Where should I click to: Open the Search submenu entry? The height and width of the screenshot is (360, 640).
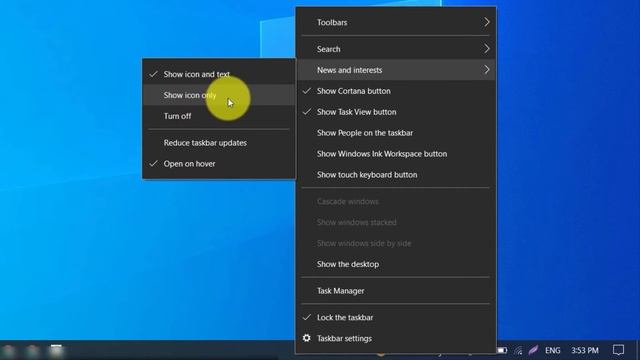[395, 49]
